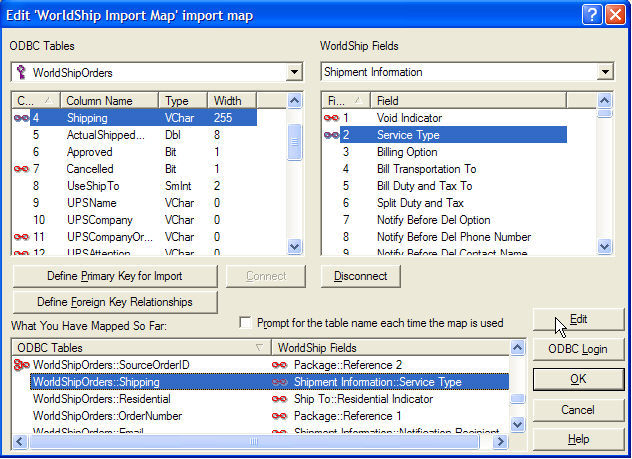Select the WorldShipOrders::OrderNumber mapping row
Viewport: 632px width, 459px height.
point(261,416)
